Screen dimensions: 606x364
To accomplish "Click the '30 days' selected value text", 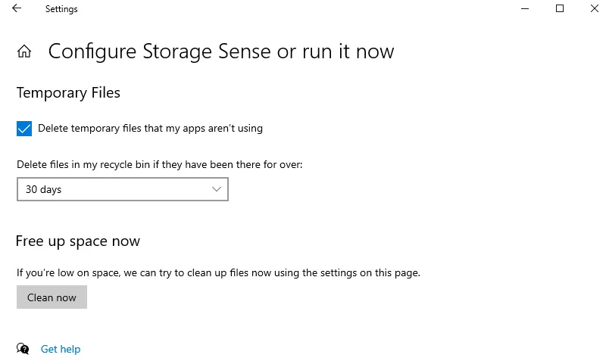I will pyautogui.click(x=43, y=189).
